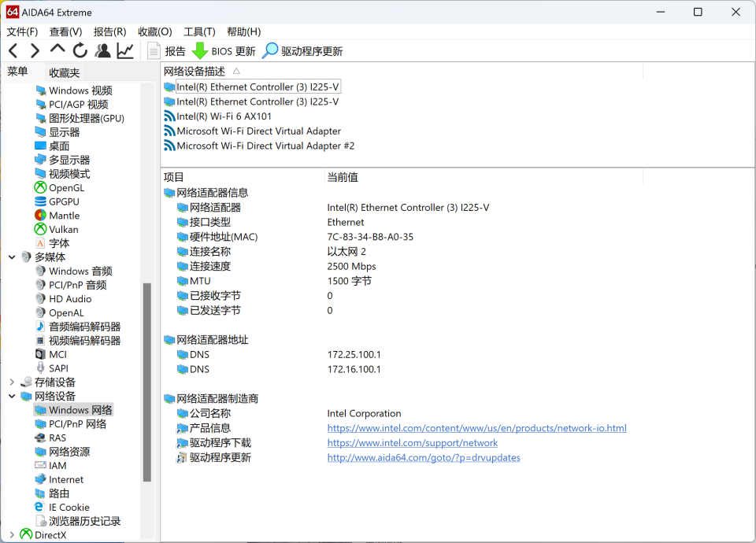Switch to the 收藏夹 tab
The height and width of the screenshot is (543, 756).
(64, 72)
